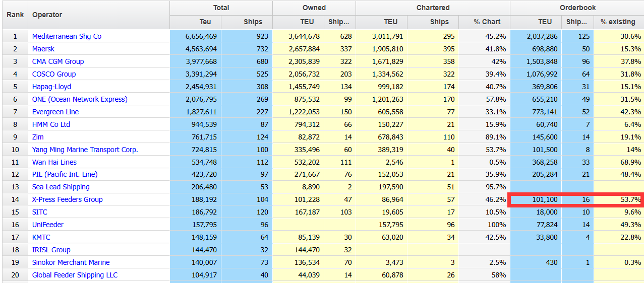
Task: Open the Zim operator link
Action: [x=38, y=137]
